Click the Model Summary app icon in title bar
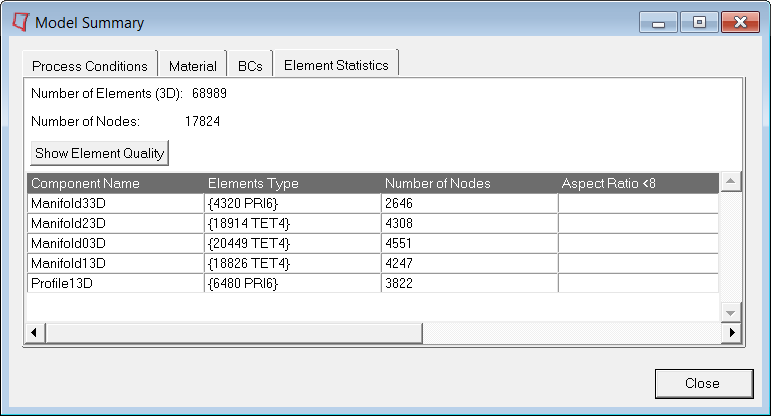Screen dimensions: 771x416 tap(19, 22)
